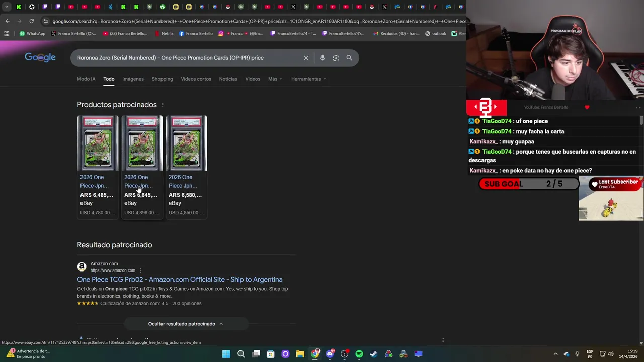Open the three-dot menu beside Productos patrocinados
644x362 pixels.
pos(163,105)
